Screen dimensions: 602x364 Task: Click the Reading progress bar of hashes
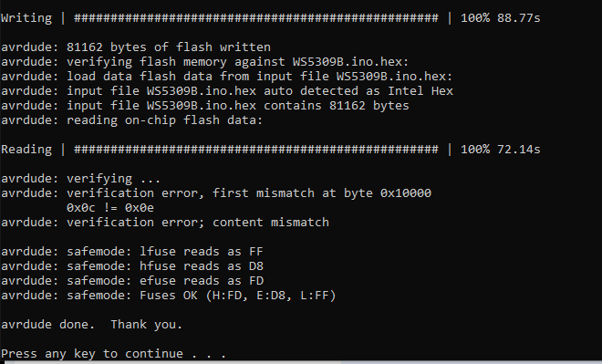pyautogui.click(x=256, y=150)
